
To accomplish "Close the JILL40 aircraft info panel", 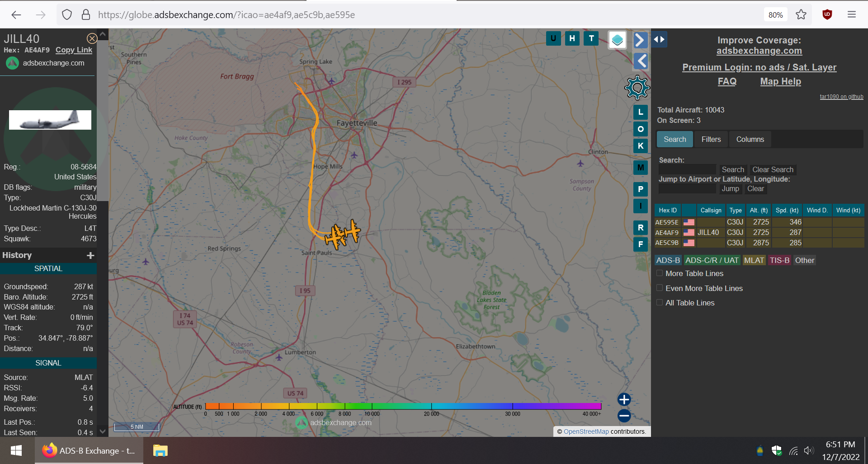I will [92, 38].
